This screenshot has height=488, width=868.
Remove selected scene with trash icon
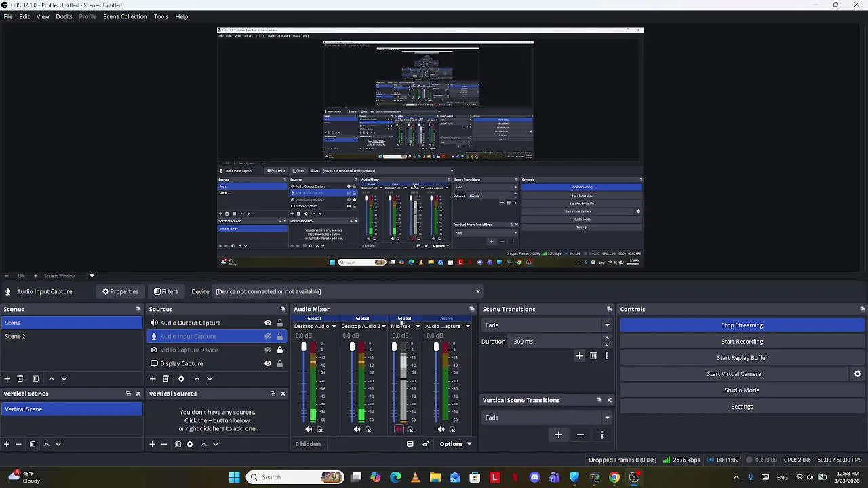point(20,379)
